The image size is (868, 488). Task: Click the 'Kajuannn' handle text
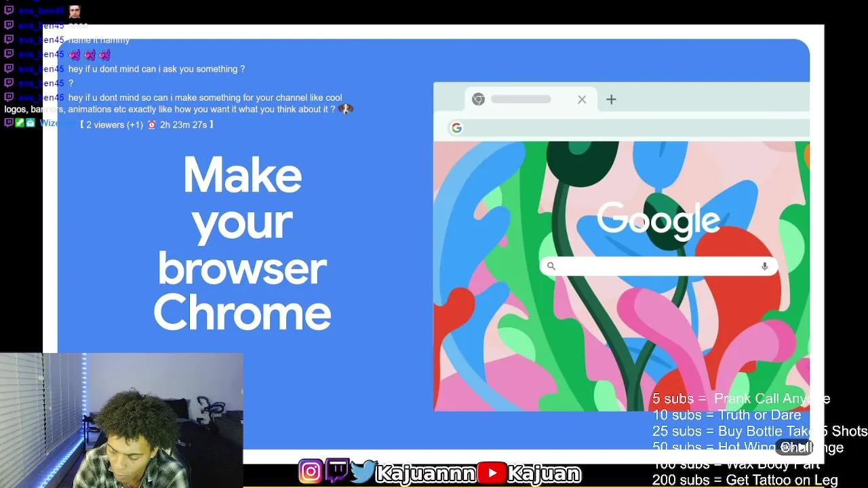pyautogui.click(x=426, y=472)
